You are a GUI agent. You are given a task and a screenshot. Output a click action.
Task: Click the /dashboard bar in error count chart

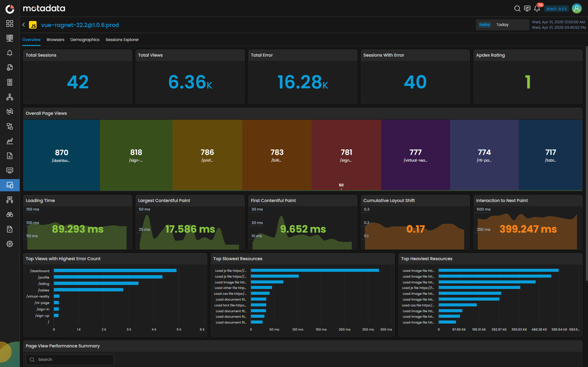point(115,271)
